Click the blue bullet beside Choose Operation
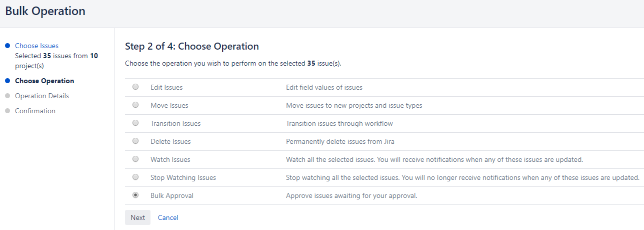 click(x=7, y=81)
